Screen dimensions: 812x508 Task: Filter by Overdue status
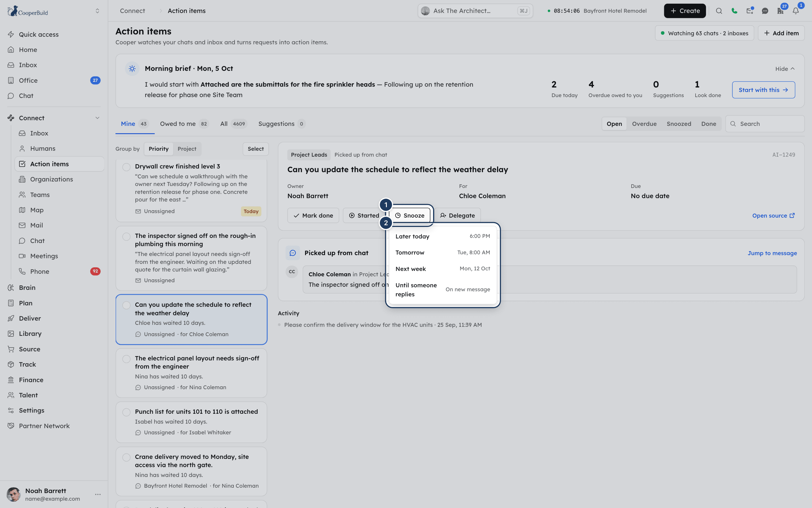(x=644, y=124)
